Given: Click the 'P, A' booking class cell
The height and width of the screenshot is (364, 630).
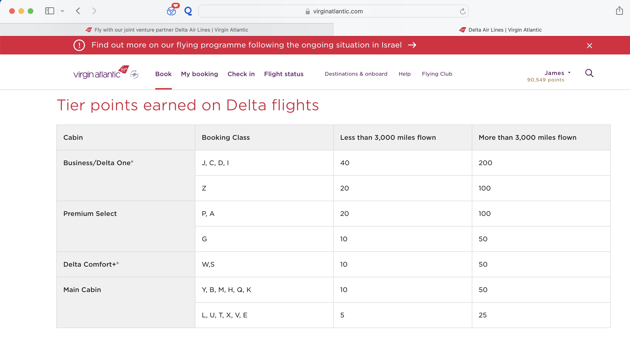Looking at the screenshot, I should [264, 213].
